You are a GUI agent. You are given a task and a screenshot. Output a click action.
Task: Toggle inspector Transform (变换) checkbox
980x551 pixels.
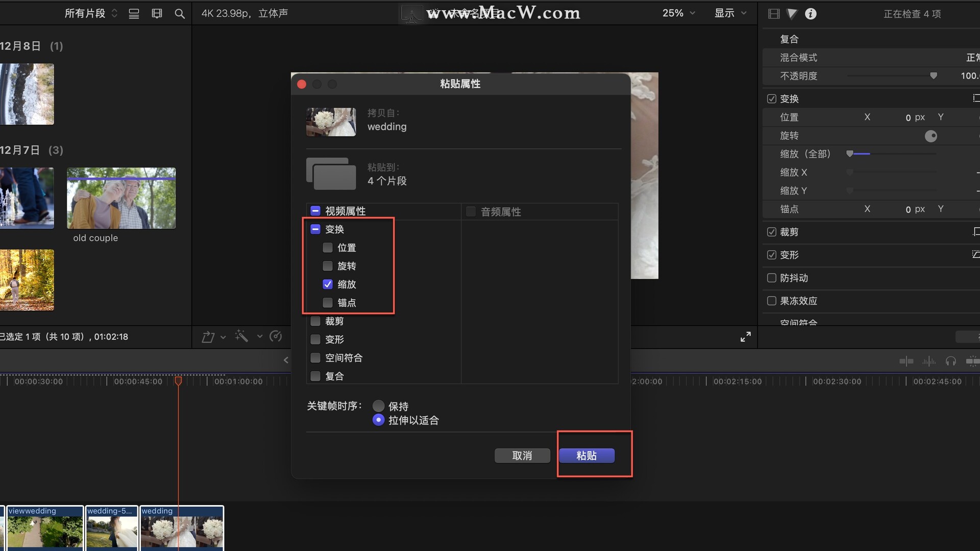pos(772,98)
